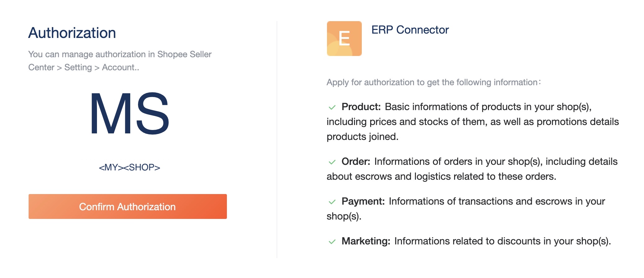Screen dimensions: 644x278
Task: Click the green checkmark beside Product
Action: pos(332,107)
